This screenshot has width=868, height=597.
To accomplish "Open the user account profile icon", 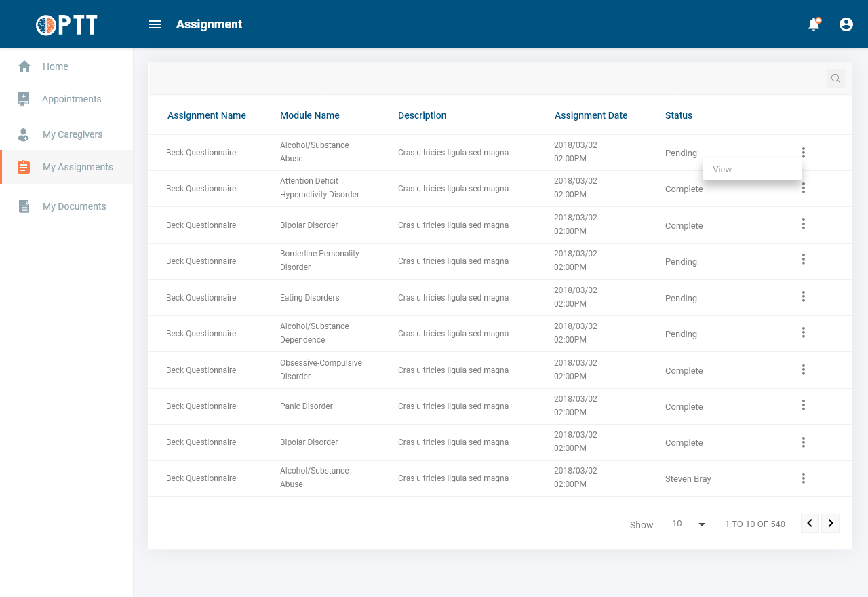I will (x=846, y=24).
